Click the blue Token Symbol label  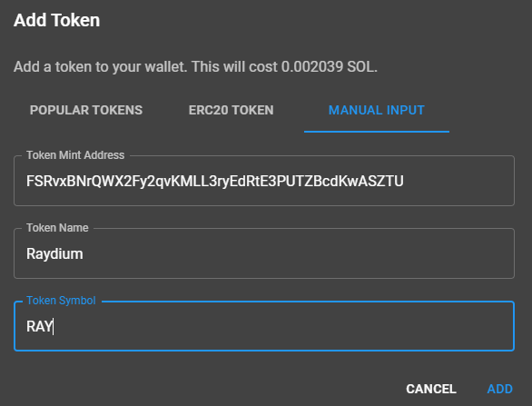[61, 301]
